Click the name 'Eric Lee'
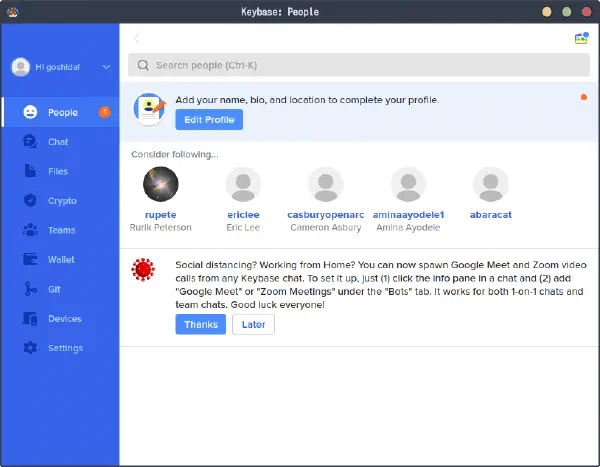This screenshot has width=600, height=467. pyautogui.click(x=243, y=227)
